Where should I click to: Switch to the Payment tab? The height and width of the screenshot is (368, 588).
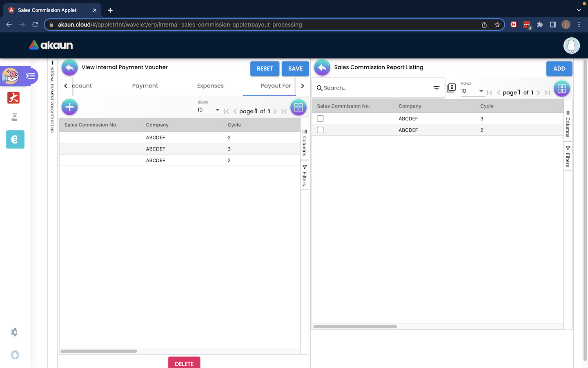click(145, 86)
